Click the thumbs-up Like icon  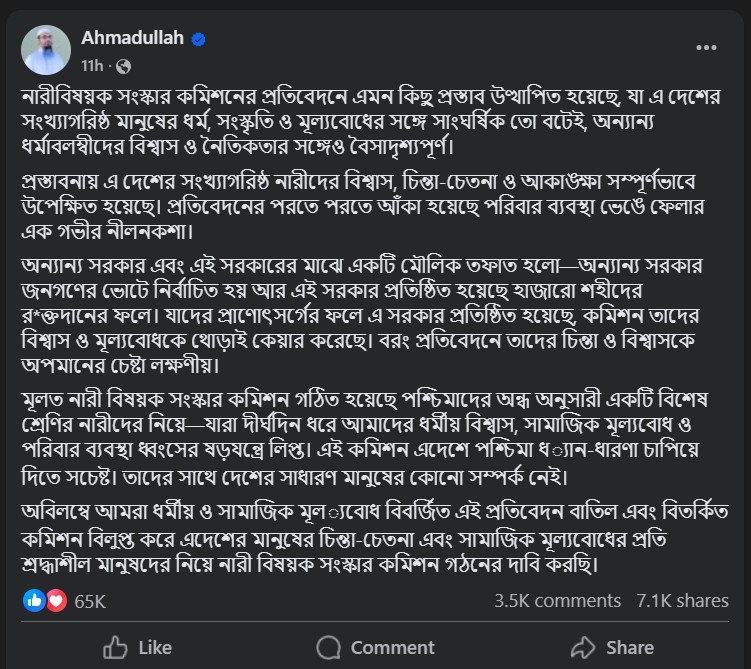click(x=115, y=647)
